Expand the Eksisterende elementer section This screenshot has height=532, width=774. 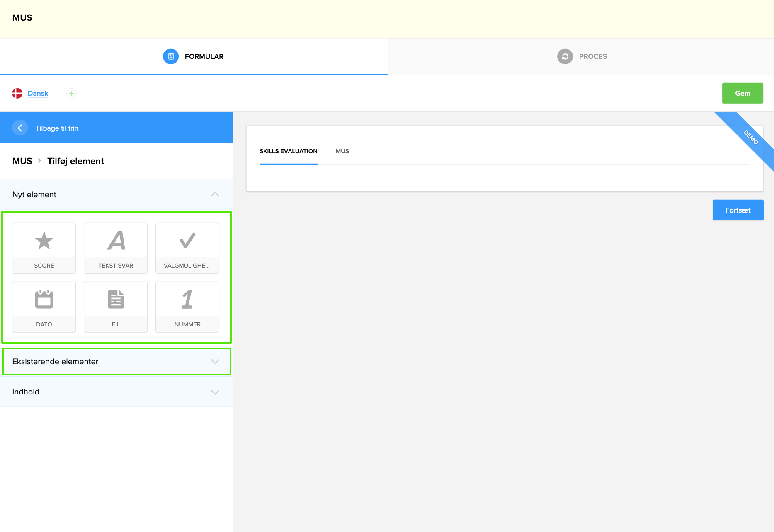point(215,361)
